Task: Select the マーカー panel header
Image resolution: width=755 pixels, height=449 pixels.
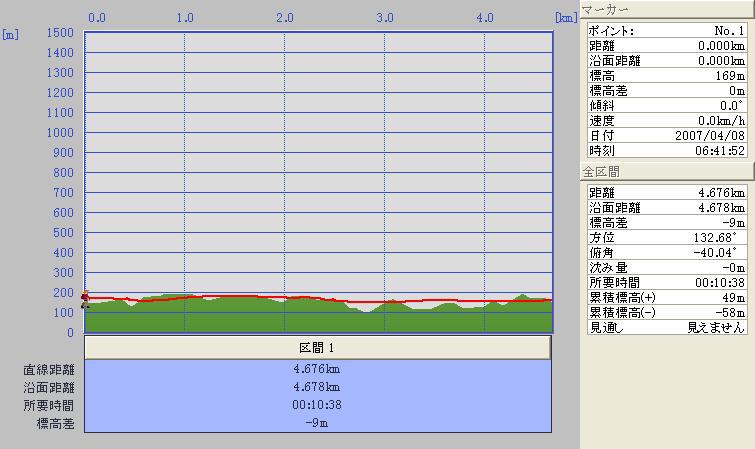Action: pos(667,10)
